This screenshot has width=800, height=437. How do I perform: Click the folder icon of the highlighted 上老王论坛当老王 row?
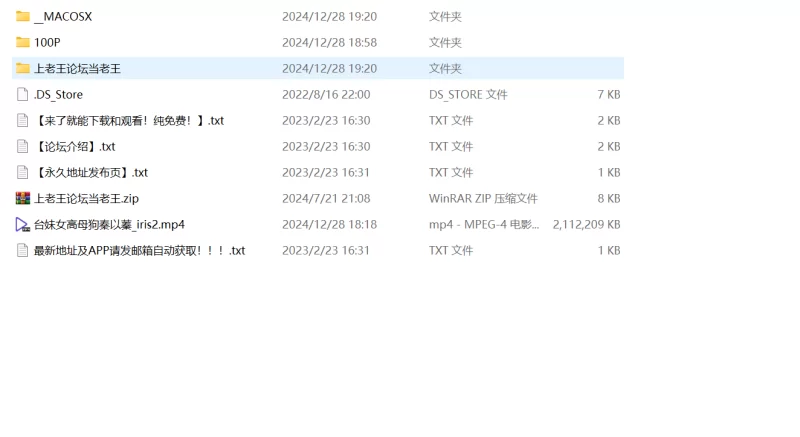coord(22,68)
